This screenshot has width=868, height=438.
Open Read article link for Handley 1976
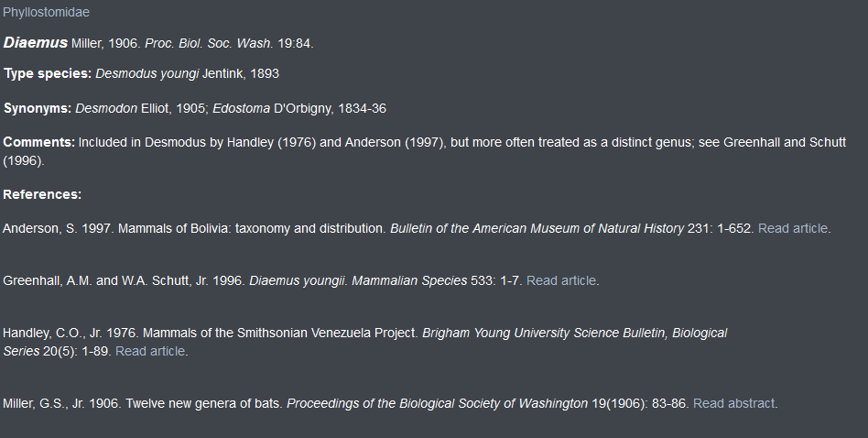tap(150, 351)
